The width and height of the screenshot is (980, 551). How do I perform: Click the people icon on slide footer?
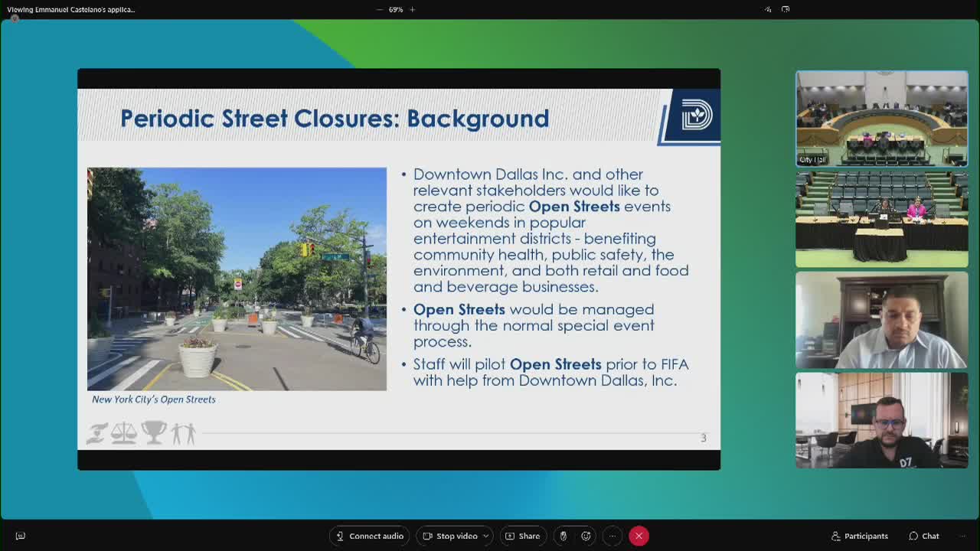(183, 433)
